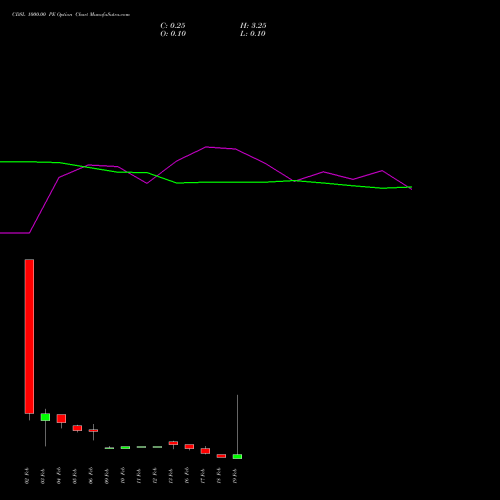The height and width of the screenshot is (500, 500).
Task: Select the red candle for 04 Feb
Action: [x=61, y=418]
